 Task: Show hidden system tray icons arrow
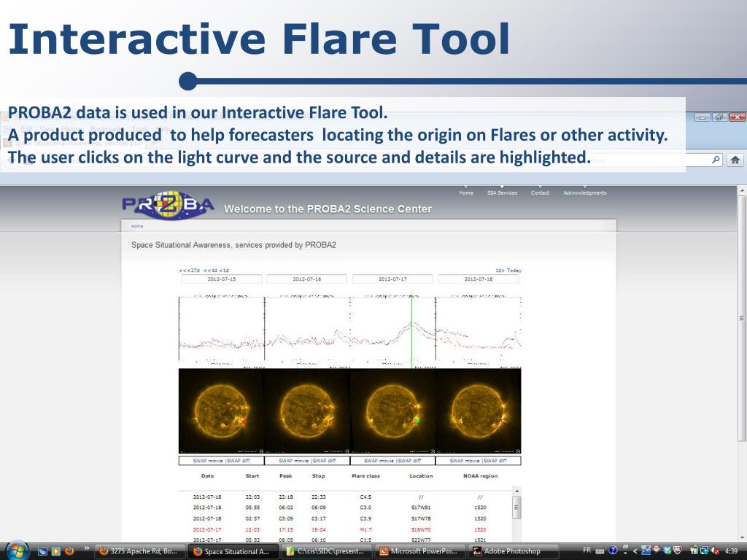(635, 551)
